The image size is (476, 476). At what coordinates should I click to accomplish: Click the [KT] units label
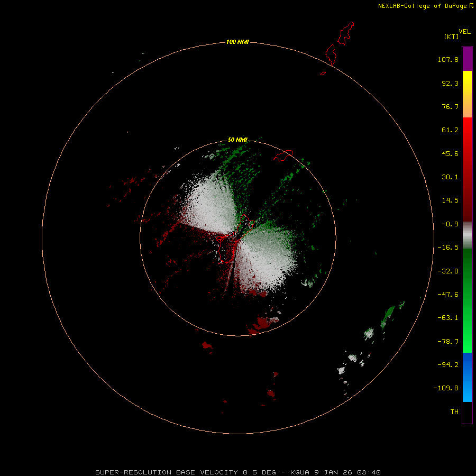pos(451,36)
